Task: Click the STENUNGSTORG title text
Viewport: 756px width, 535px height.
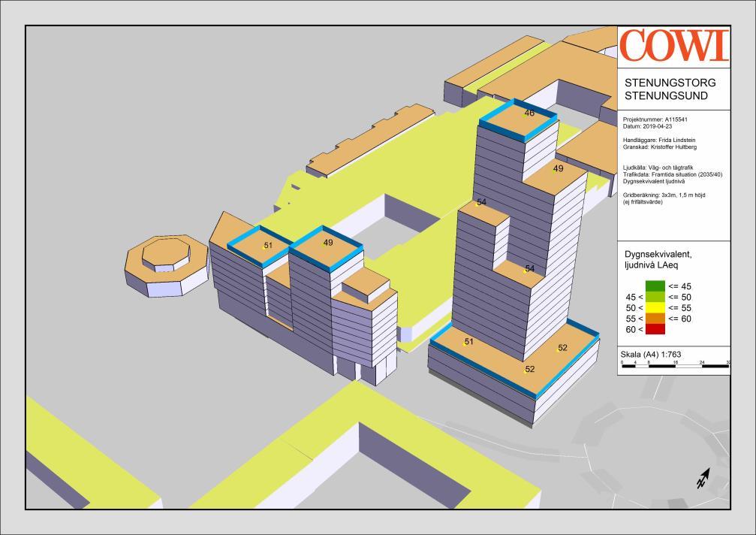Action: pos(670,83)
